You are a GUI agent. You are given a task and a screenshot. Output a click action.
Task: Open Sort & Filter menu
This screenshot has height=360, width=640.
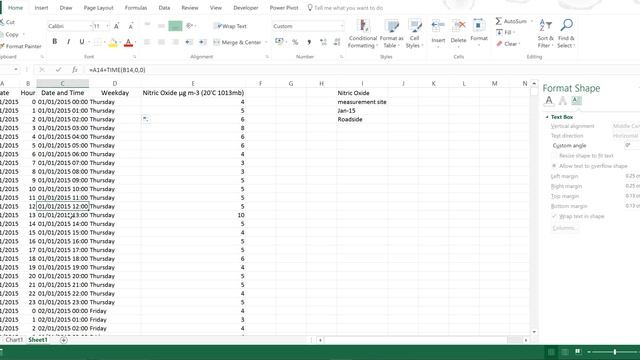tap(545, 34)
